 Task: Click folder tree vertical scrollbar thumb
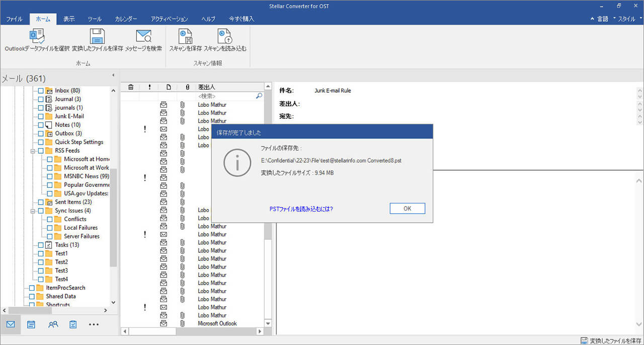pyautogui.click(x=114, y=218)
